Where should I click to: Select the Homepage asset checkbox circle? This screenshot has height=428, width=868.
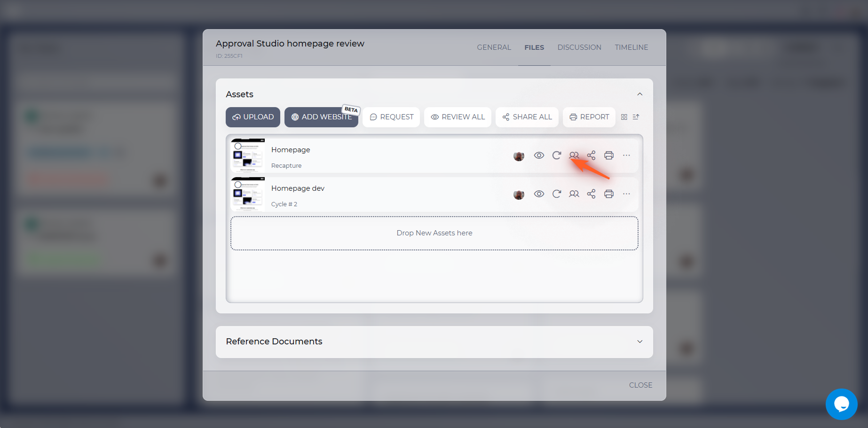click(x=238, y=146)
